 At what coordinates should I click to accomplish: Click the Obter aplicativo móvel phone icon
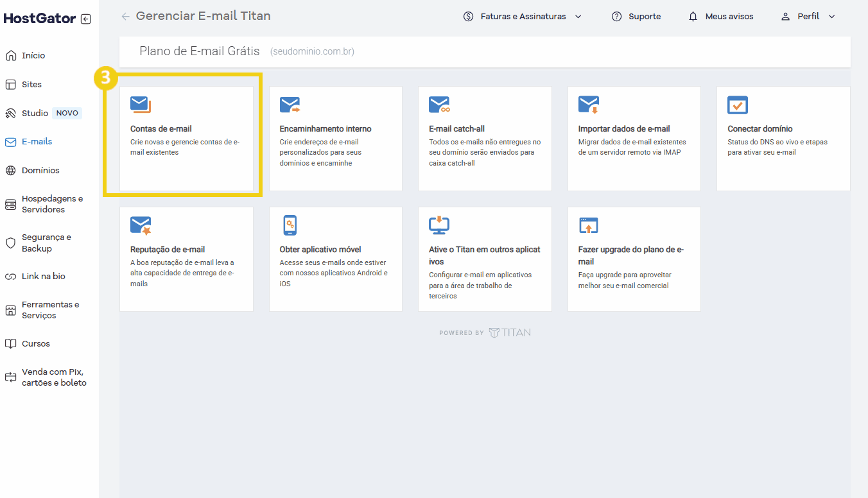(x=290, y=225)
